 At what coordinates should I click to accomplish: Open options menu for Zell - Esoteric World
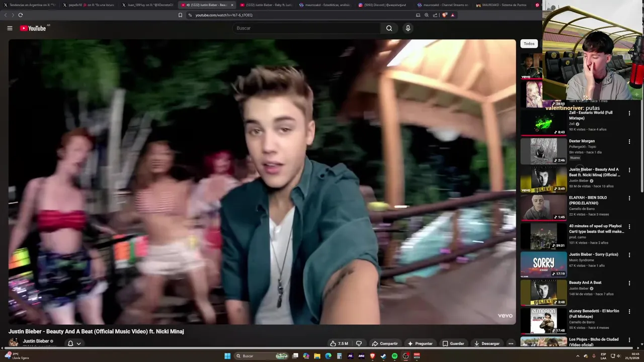(629, 113)
